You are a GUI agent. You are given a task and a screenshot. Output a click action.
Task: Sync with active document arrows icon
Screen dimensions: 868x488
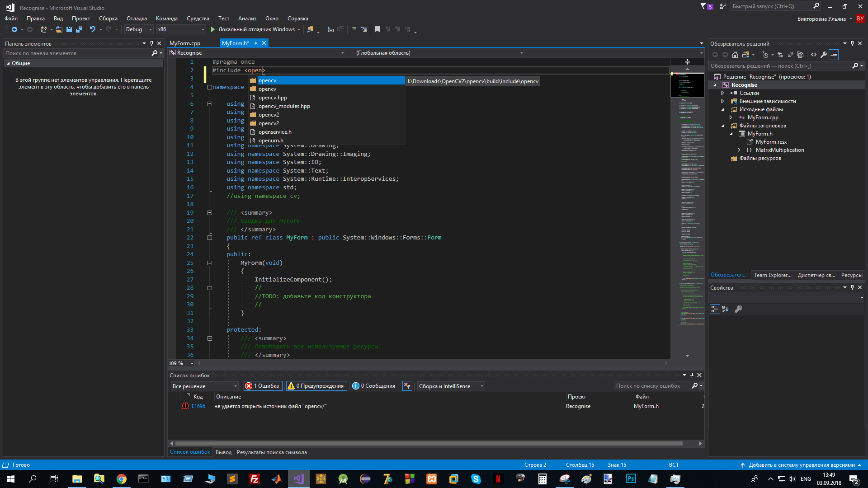(780, 55)
